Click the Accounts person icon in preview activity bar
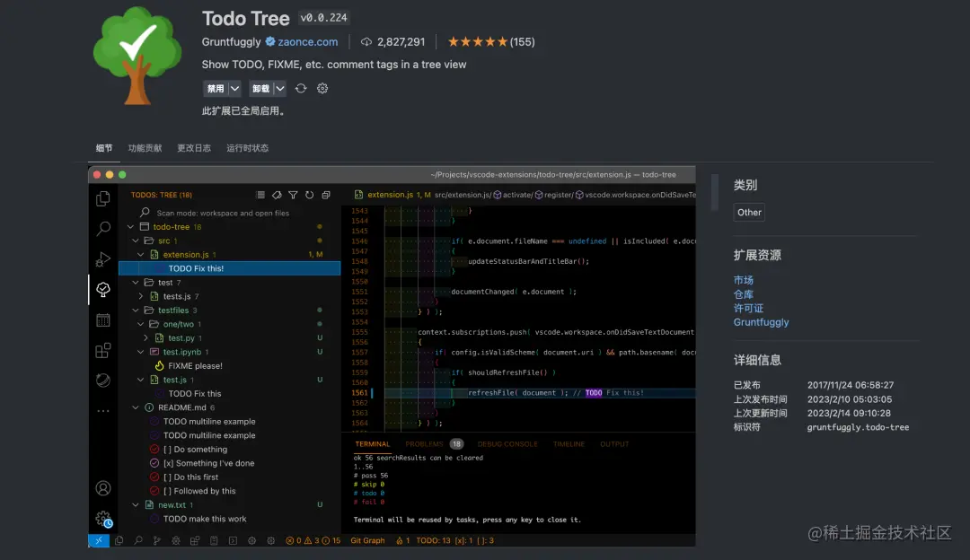The image size is (970, 560). [x=103, y=488]
